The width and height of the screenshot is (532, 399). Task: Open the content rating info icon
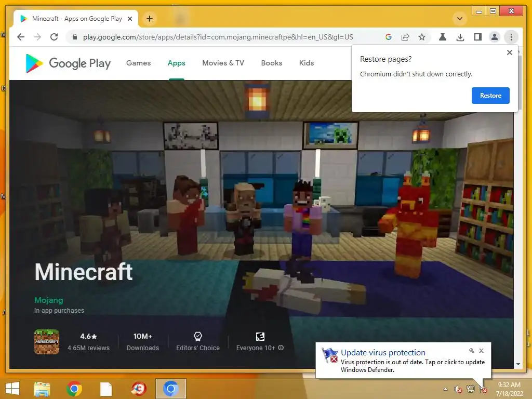pos(281,348)
